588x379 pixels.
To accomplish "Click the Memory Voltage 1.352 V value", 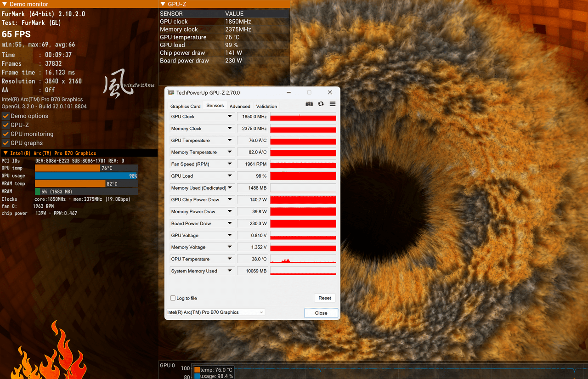I will 252,247.
